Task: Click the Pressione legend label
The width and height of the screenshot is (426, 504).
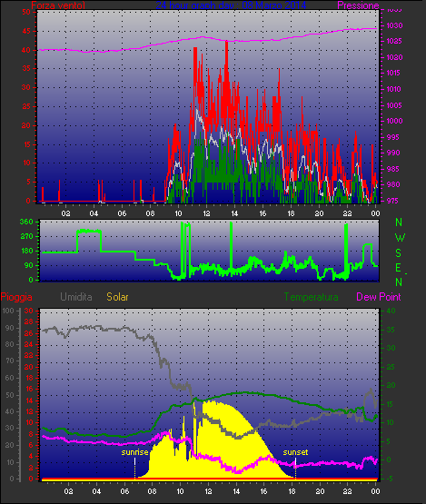Action: click(358, 5)
